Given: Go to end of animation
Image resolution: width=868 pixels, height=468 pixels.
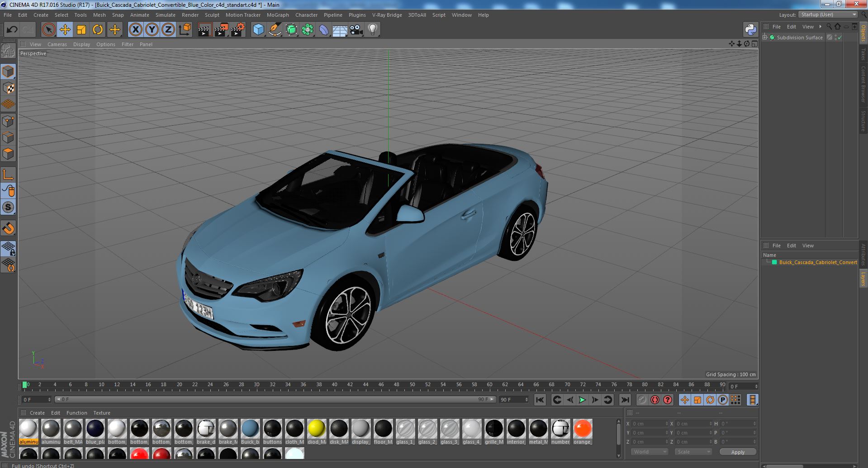Looking at the screenshot, I should (625, 400).
